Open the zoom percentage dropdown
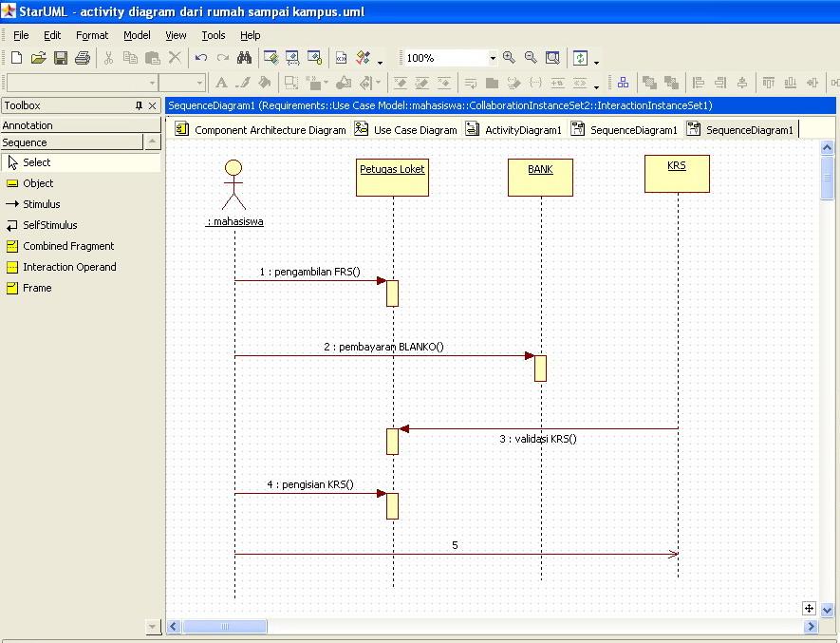840x643 pixels. click(493, 58)
